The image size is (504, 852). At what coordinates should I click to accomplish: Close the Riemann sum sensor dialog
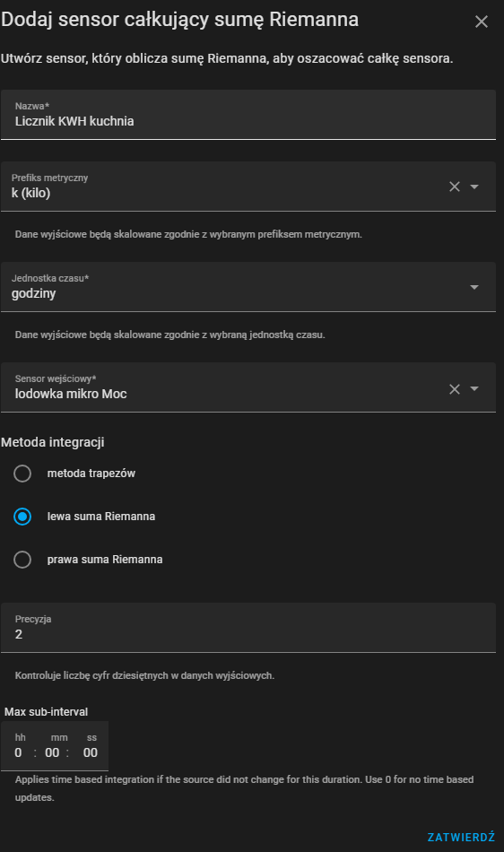pyautogui.click(x=482, y=22)
